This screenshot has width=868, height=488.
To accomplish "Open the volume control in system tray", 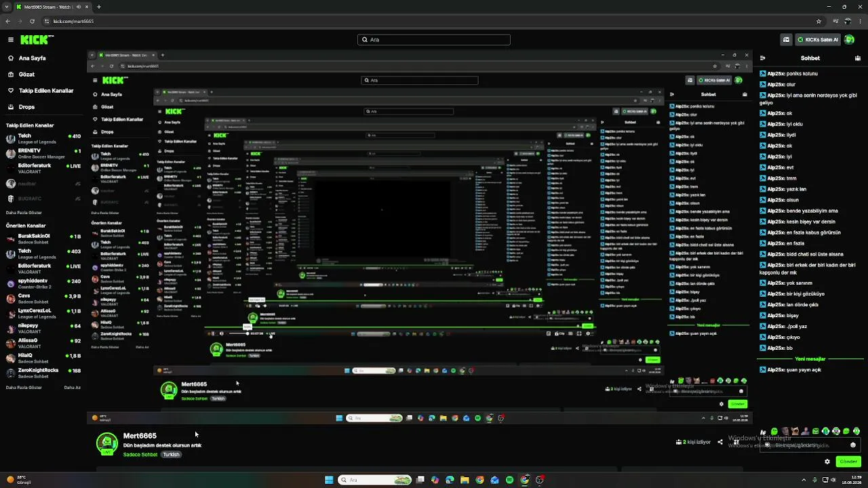I will coord(833,480).
